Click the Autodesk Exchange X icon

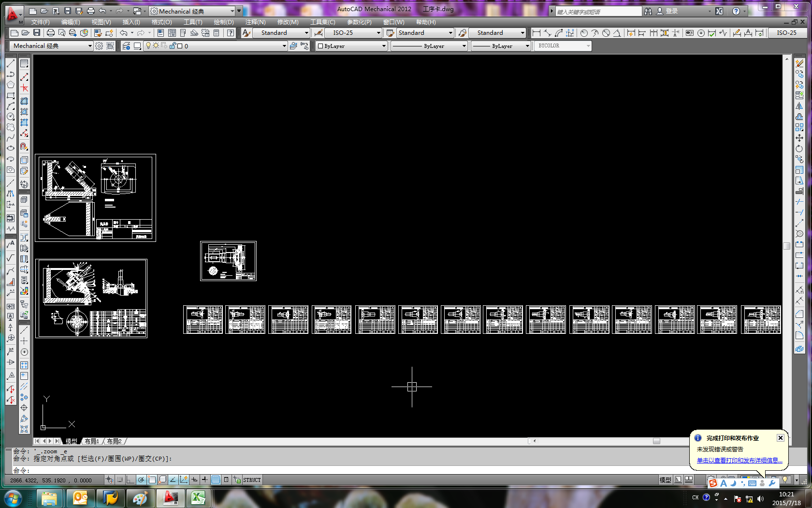[719, 11]
